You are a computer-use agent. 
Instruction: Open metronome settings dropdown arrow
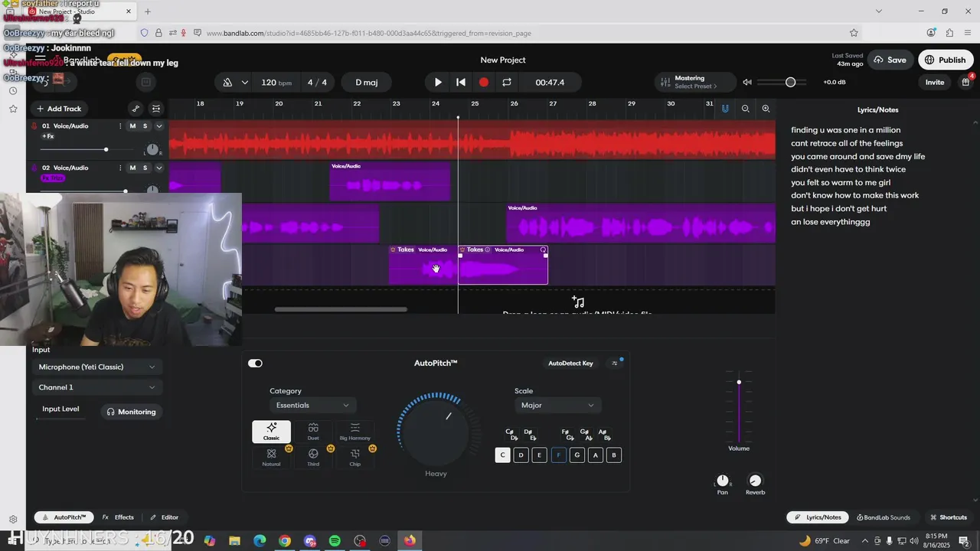[245, 83]
